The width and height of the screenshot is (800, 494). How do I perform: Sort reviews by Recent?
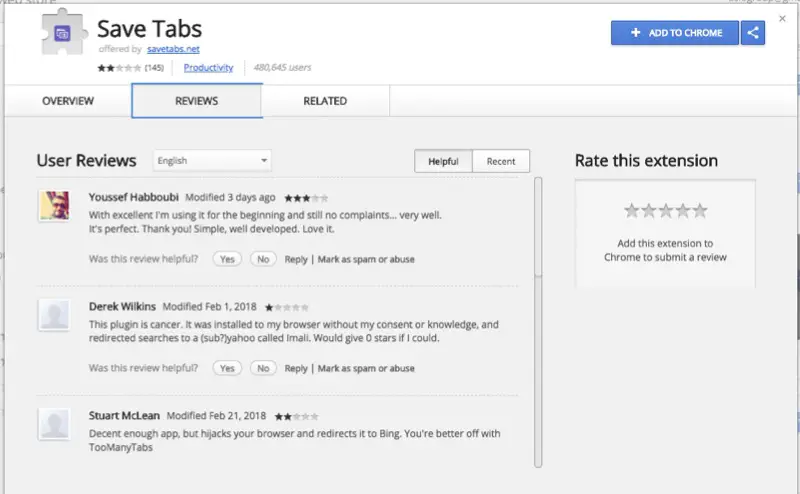[501, 161]
